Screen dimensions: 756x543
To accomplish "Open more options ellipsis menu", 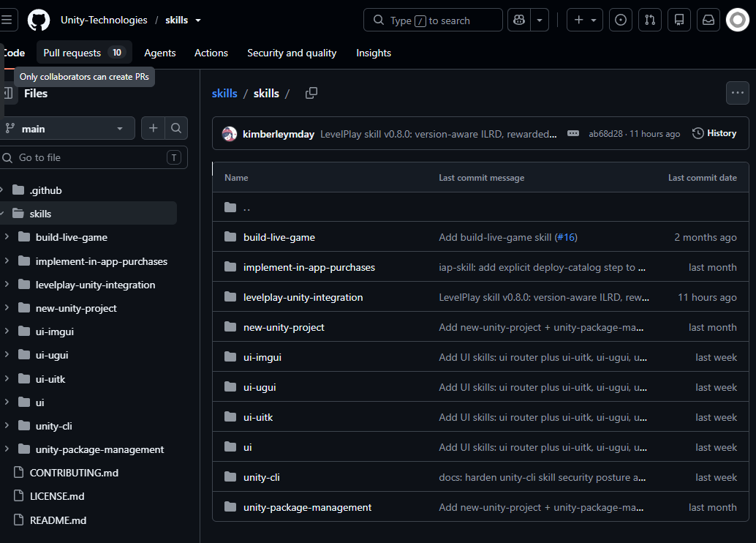I will [x=738, y=93].
